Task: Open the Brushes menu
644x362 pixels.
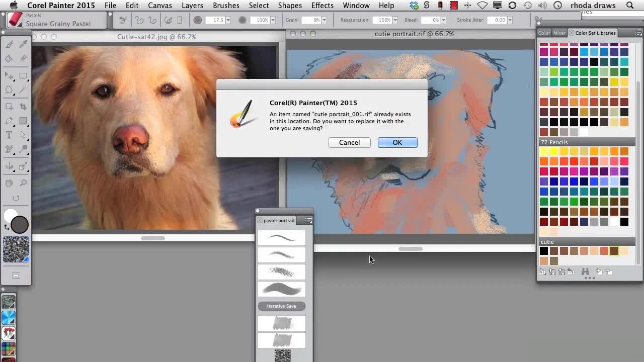Action: click(226, 6)
